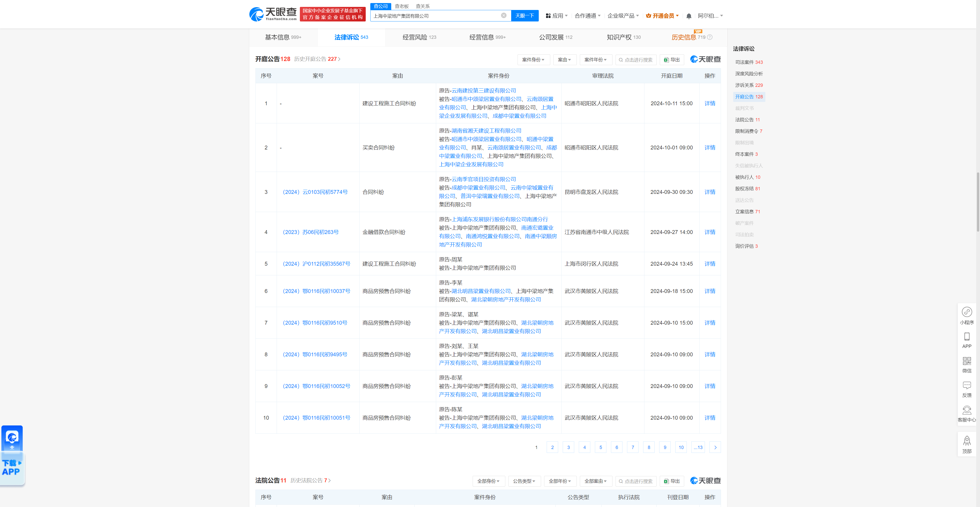Expand the 全部年份 dropdown
The width and height of the screenshot is (980, 507).
coord(560,481)
